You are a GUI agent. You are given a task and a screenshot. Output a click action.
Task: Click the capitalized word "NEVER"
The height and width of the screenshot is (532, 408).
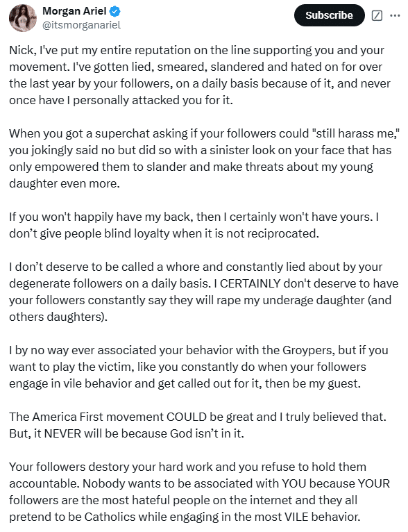[62, 433]
